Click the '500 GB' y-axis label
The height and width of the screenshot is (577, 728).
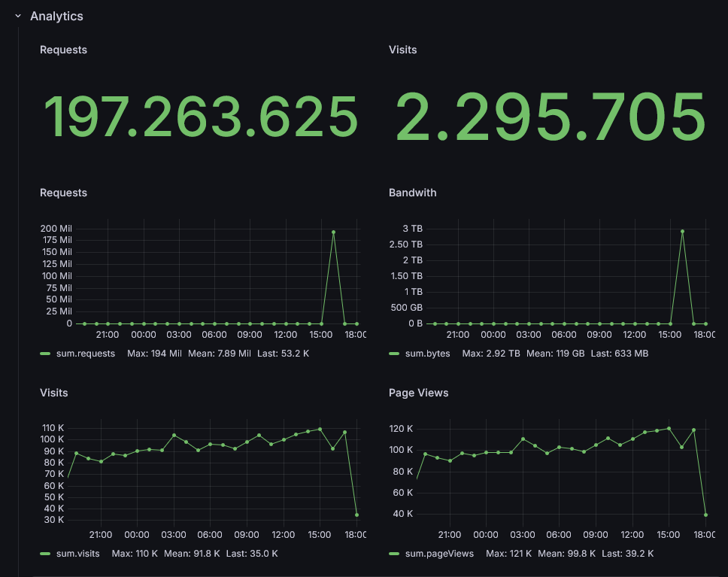407,308
